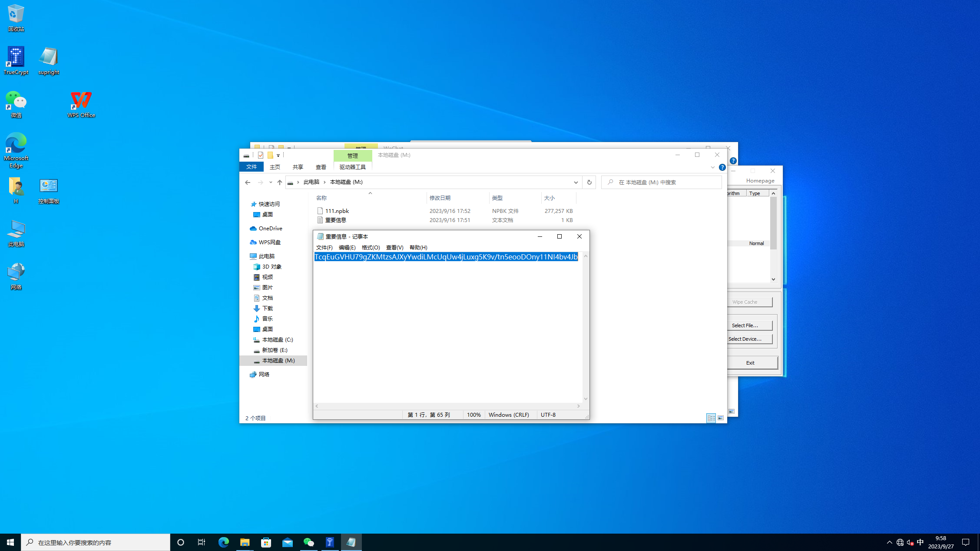Open the TrueCrypt desktop shortcut
The image size is (980, 551).
[x=16, y=61]
